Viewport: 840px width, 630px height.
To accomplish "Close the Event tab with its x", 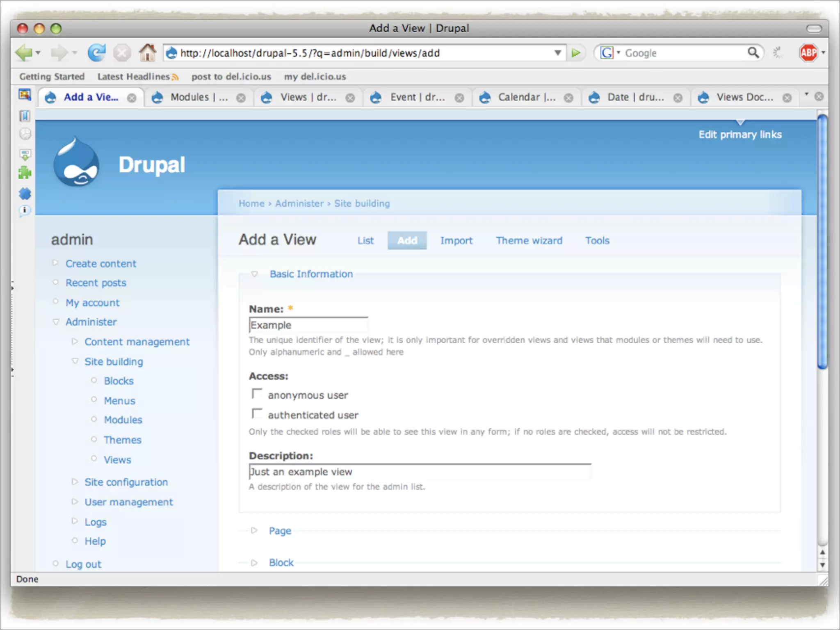I will tap(459, 98).
